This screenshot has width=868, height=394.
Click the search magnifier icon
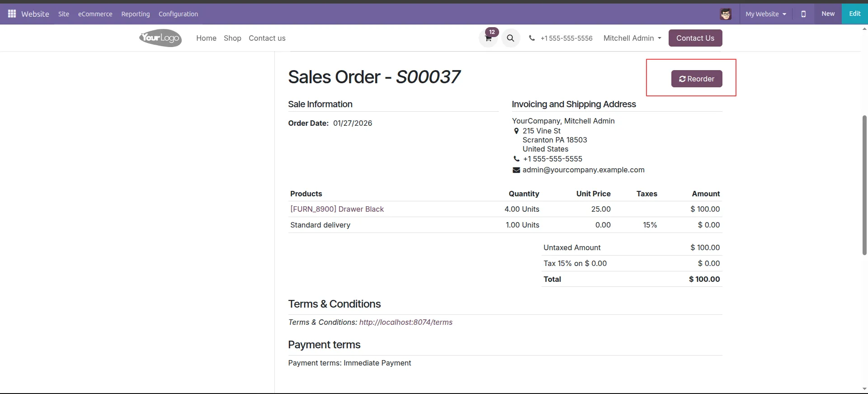(510, 38)
